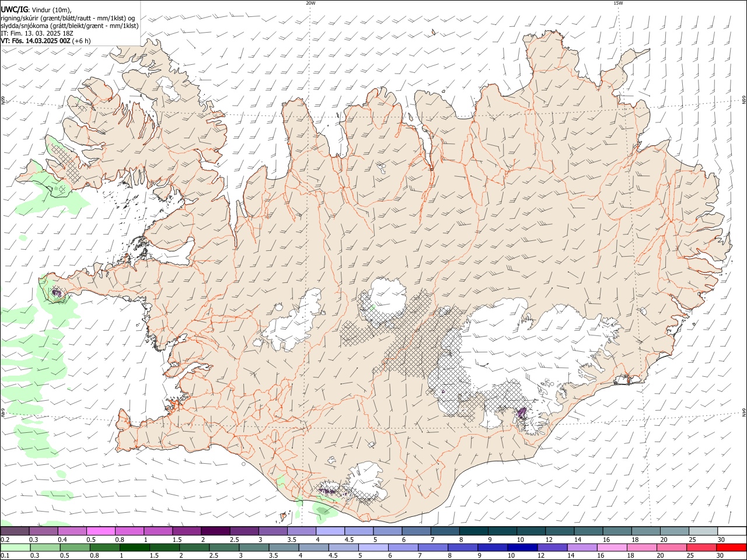Screen dimensions: 747x560
Task: Click upper legend swatch starting at 0.3
Action: 44,531
